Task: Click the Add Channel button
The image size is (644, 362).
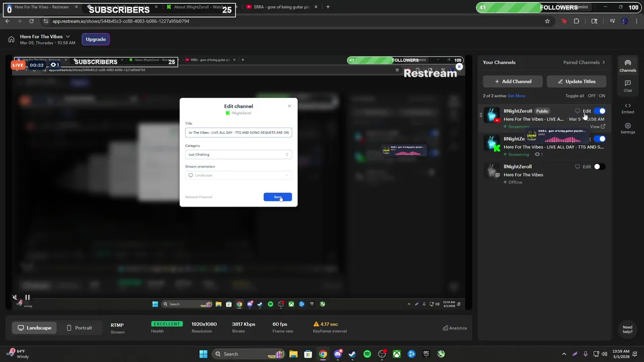Action: click(513, 81)
